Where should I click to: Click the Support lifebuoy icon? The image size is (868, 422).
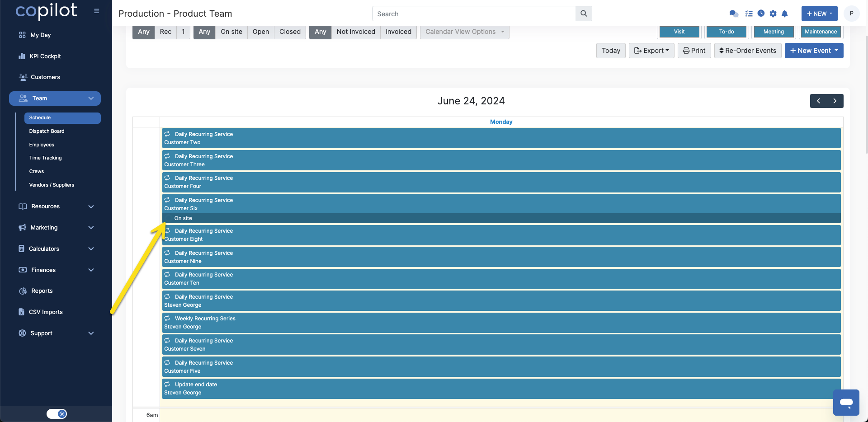click(x=22, y=333)
